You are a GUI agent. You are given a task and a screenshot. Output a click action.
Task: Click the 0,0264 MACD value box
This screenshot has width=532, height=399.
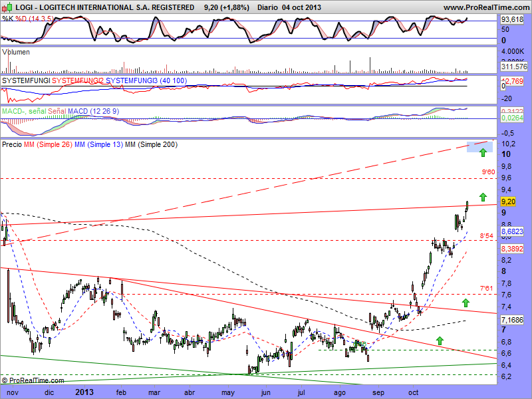[x=512, y=118]
